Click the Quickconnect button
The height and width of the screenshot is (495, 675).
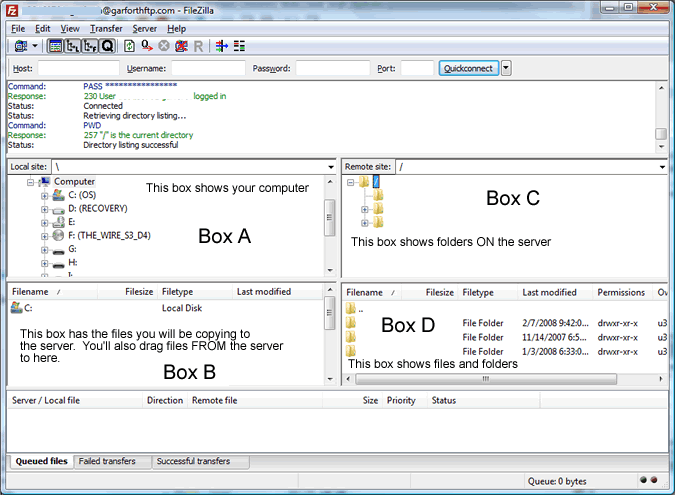469,68
